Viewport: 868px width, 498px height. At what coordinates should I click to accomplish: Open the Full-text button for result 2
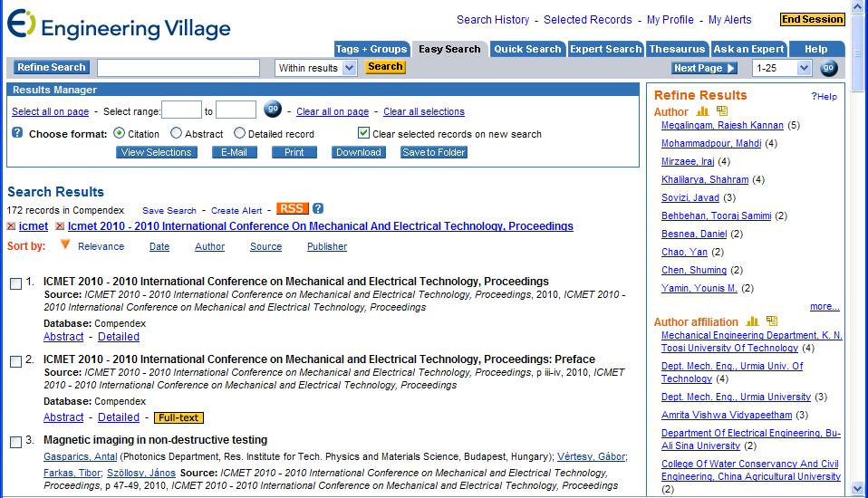(x=178, y=417)
